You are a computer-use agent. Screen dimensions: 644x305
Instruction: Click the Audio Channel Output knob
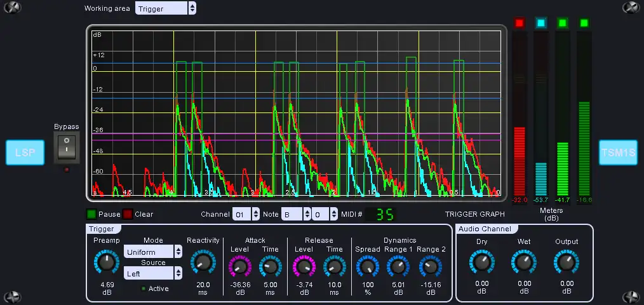coord(566,262)
